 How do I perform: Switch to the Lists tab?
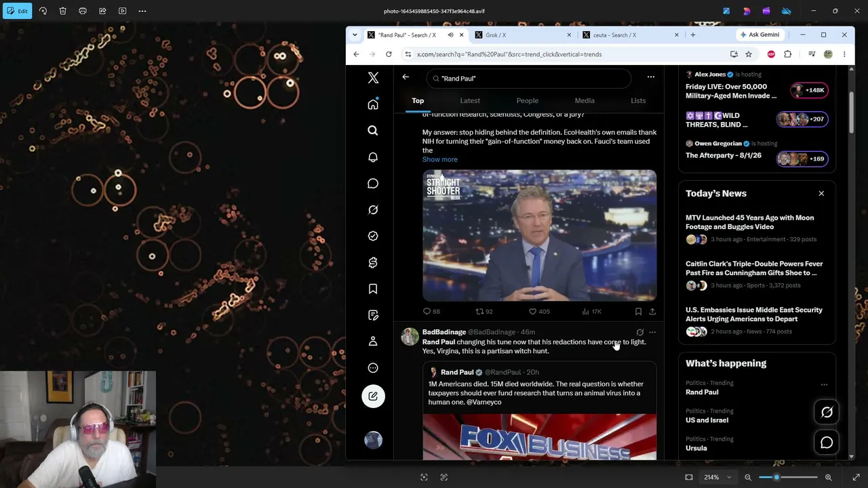tap(638, 101)
